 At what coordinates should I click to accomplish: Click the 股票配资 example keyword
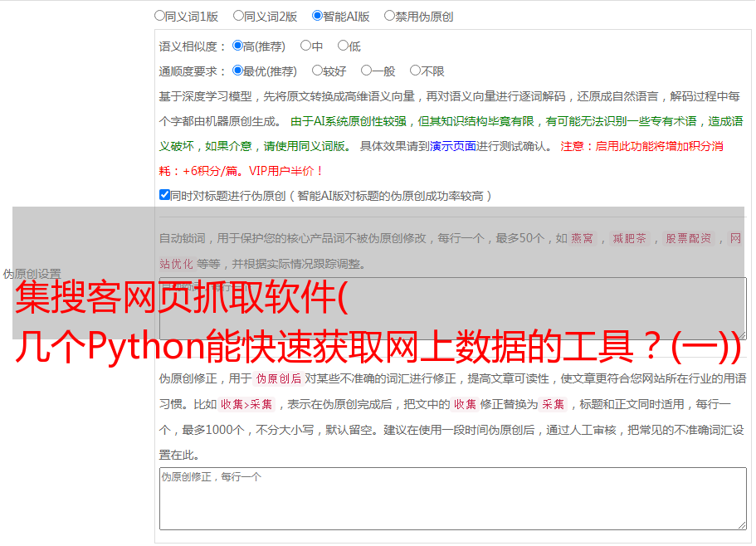tap(689, 238)
